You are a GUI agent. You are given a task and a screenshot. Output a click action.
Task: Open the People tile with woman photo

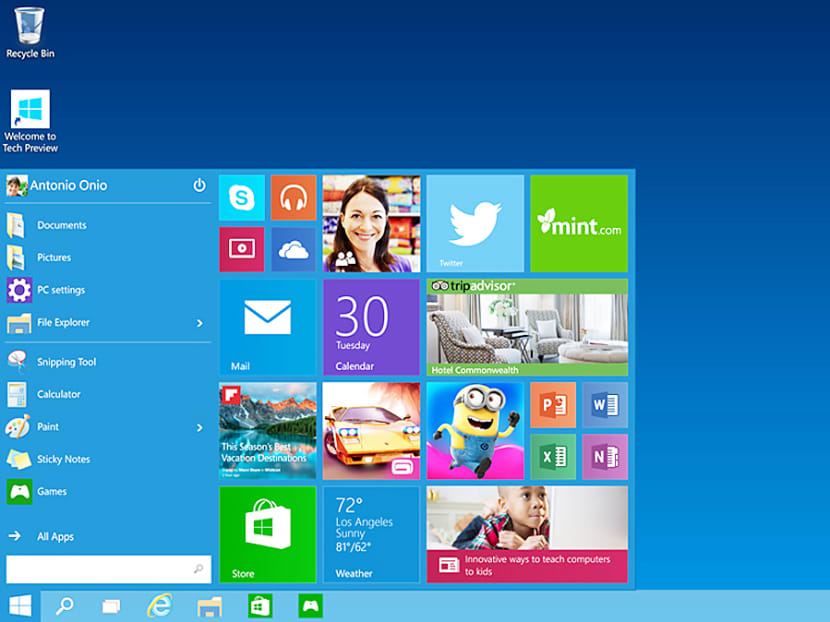(x=372, y=223)
